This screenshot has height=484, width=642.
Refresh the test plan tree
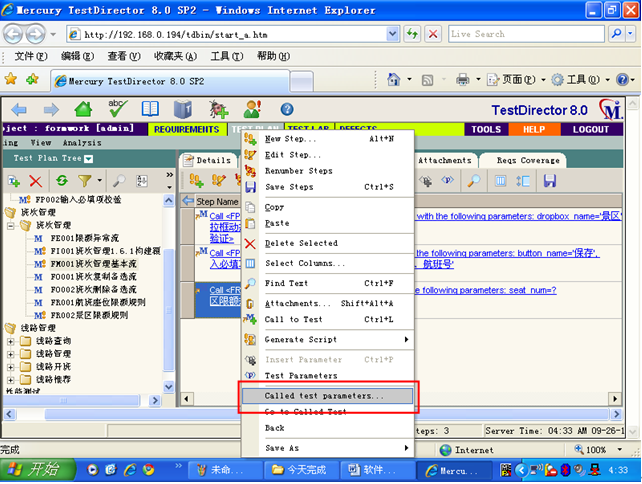[x=62, y=181]
